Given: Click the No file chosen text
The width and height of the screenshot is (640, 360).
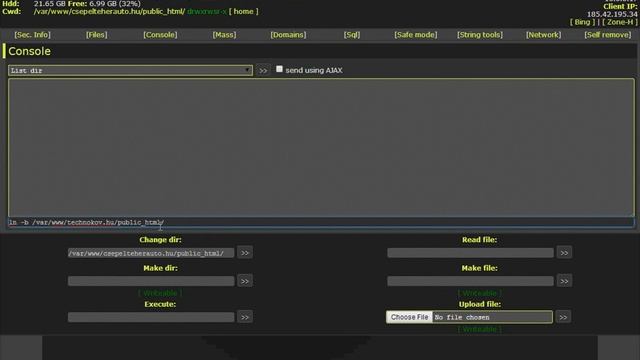Looking at the screenshot, I should click(x=462, y=317).
